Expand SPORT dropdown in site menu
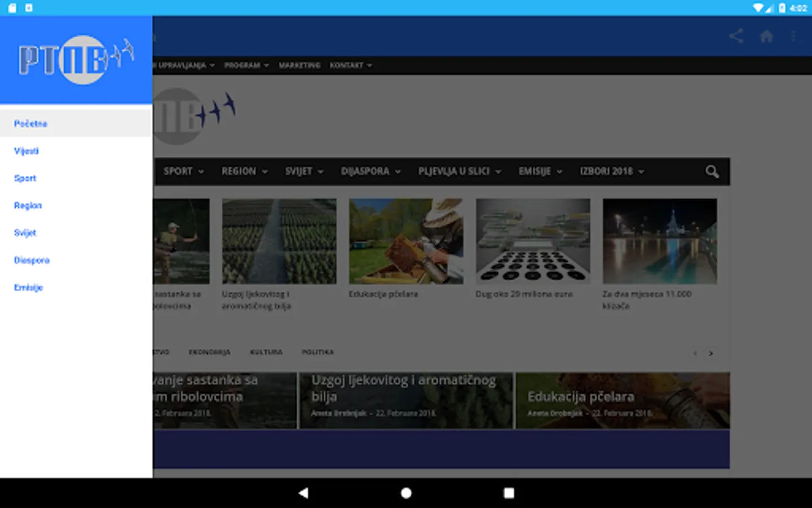The image size is (812, 508). [183, 171]
